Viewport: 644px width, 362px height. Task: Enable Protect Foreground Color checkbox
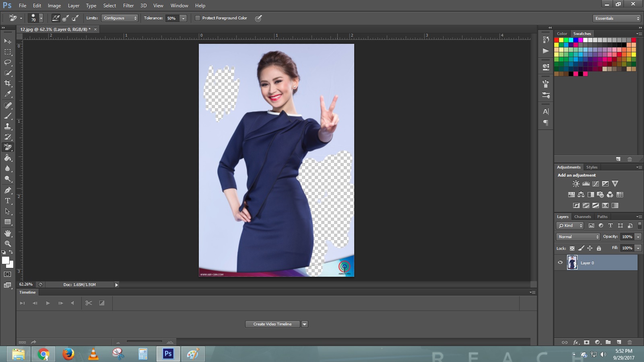pos(198,18)
